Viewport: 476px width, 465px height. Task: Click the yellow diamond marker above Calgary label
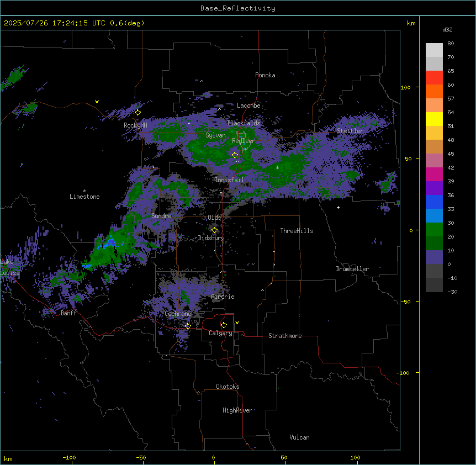pyautogui.click(x=224, y=325)
